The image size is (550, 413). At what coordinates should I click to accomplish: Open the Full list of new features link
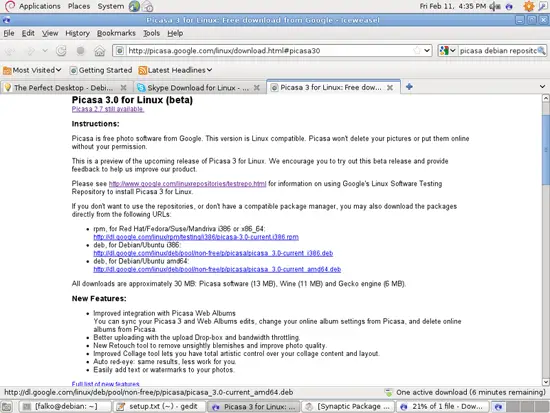tap(106, 384)
